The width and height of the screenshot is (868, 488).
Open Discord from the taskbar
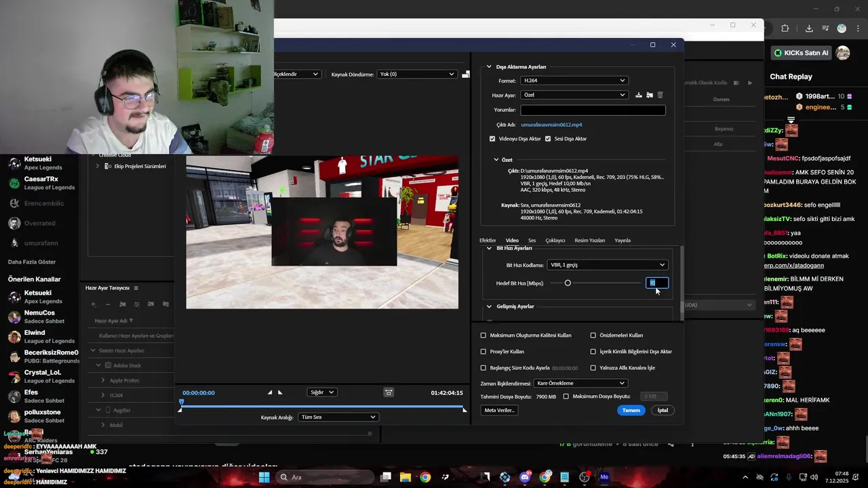525,477
